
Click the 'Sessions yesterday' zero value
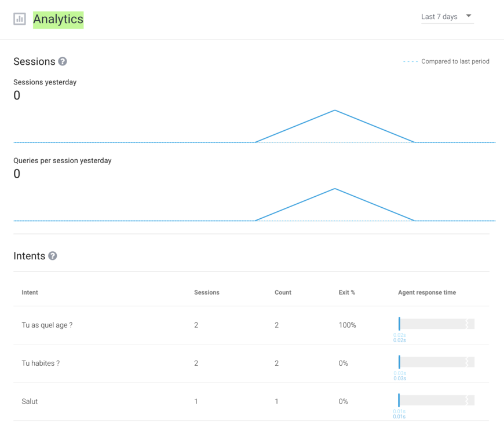click(16, 95)
